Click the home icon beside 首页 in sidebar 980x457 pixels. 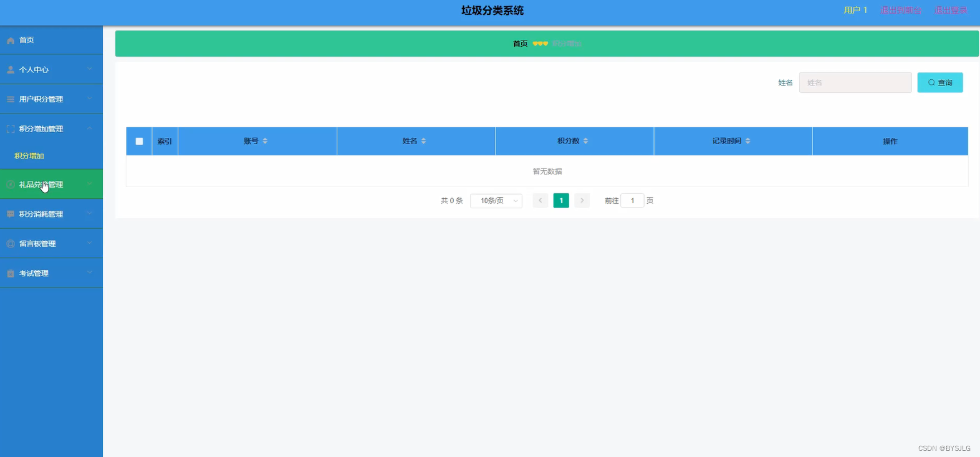pos(11,41)
